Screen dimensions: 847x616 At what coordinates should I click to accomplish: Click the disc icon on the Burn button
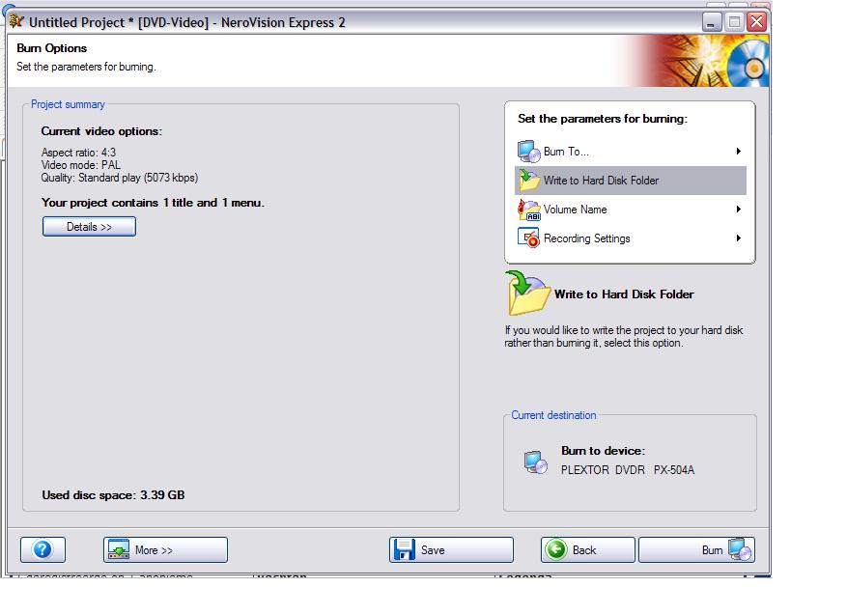tap(740, 549)
